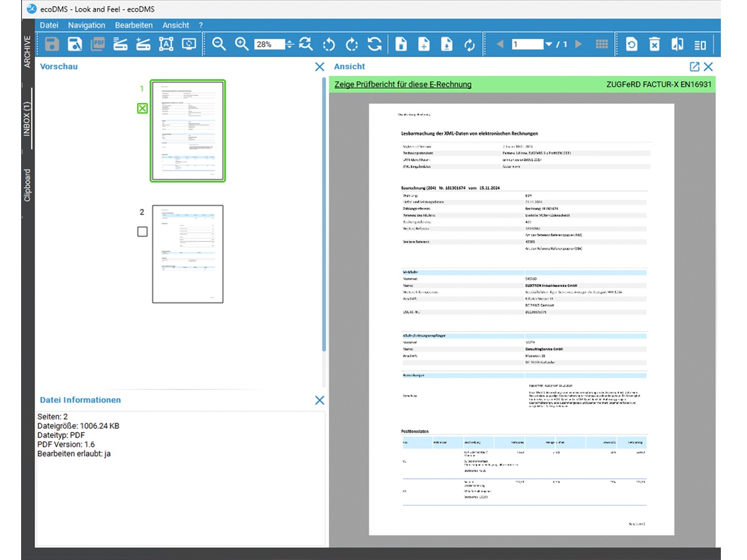Image resolution: width=747 pixels, height=560 pixels.
Task: Click the zoom in magnifier icon
Action: [242, 44]
